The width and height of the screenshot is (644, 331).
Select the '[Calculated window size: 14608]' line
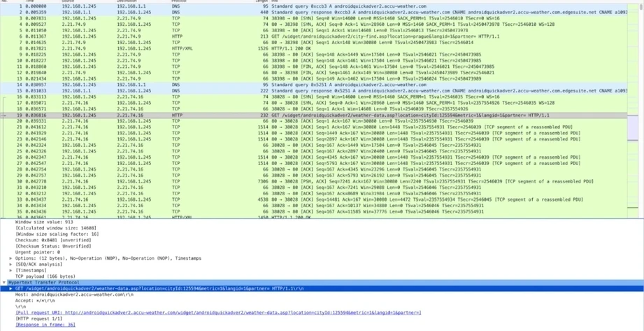pos(55,228)
